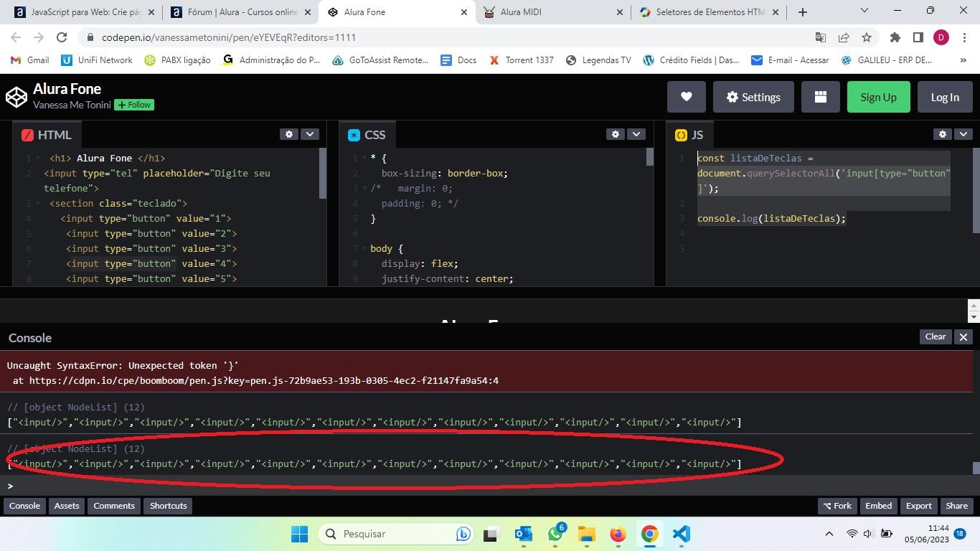The width and height of the screenshot is (980, 551).
Task: Open the E-mail - Acessar bookmark
Action: [x=790, y=60]
